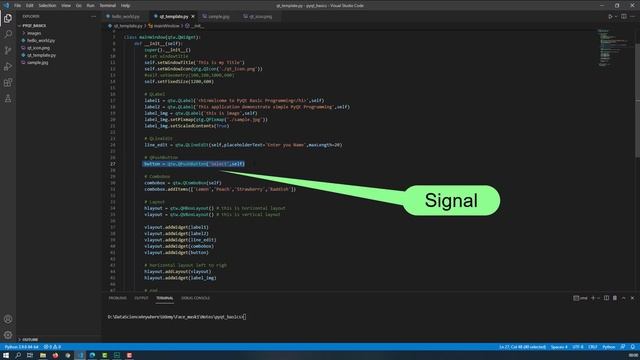640x360 pixels.
Task: Open the Run and Debug view
Action: click(8, 67)
